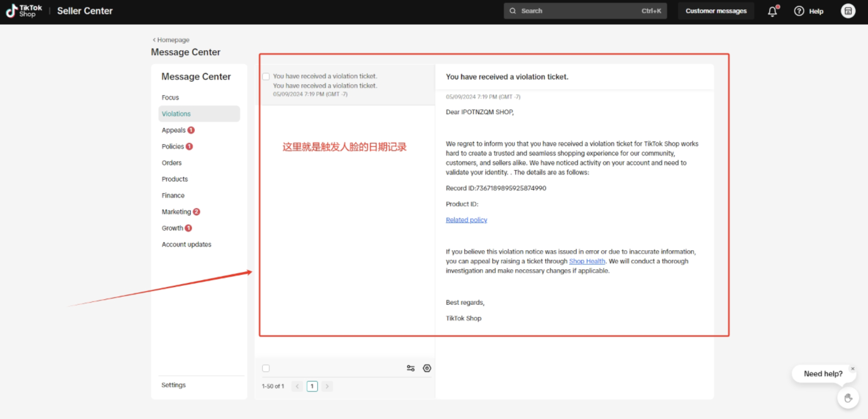Click the Customer messages button
The width and height of the screenshot is (868, 419).
click(716, 11)
